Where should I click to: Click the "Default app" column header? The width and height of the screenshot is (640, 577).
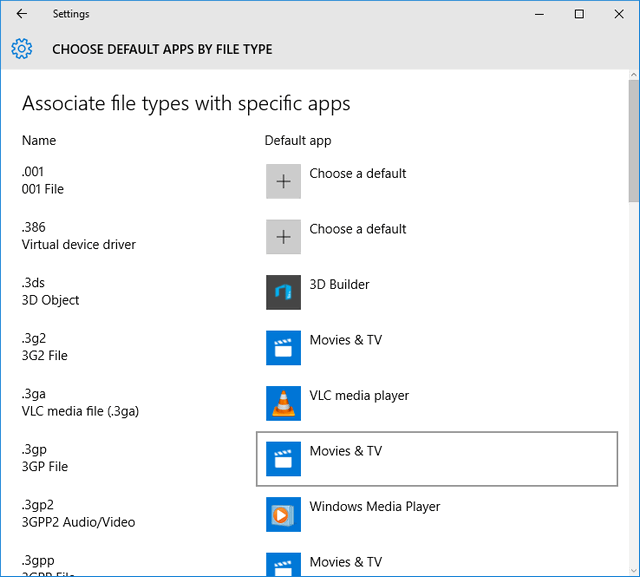(x=298, y=141)
